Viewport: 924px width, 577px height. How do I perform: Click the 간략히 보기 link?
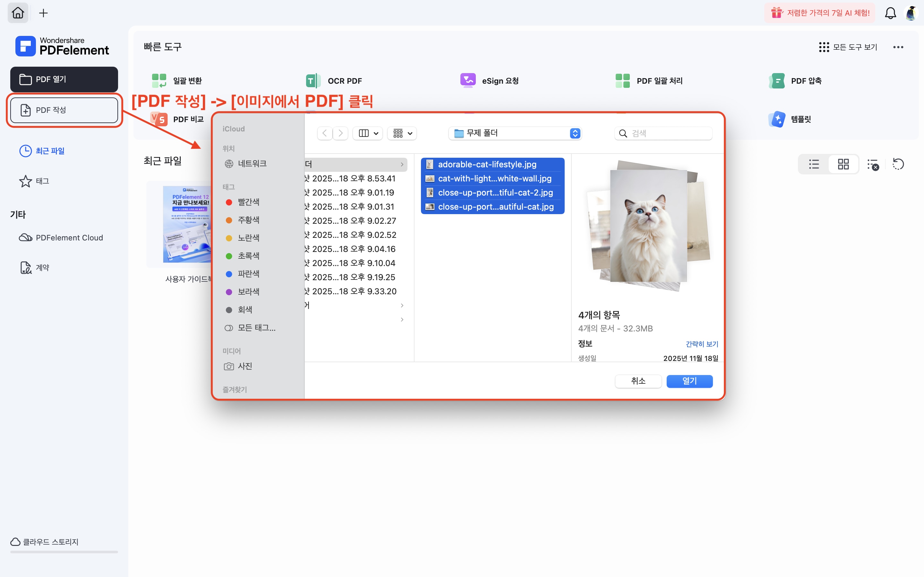[x=701, y=344]
